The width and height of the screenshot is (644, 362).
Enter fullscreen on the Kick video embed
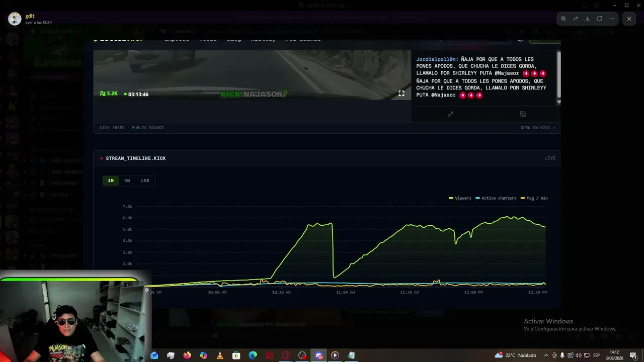tap(401, 94)
